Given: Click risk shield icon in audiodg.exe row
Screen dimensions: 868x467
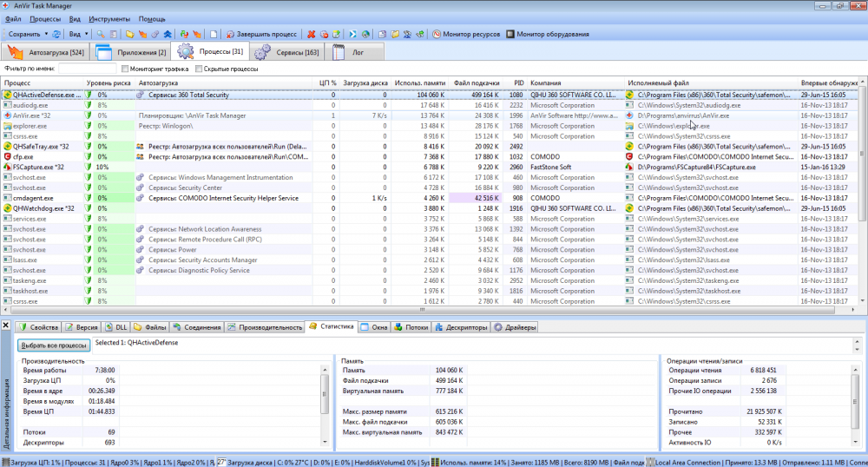Looking at the screenshot, I should click(88, 105).
